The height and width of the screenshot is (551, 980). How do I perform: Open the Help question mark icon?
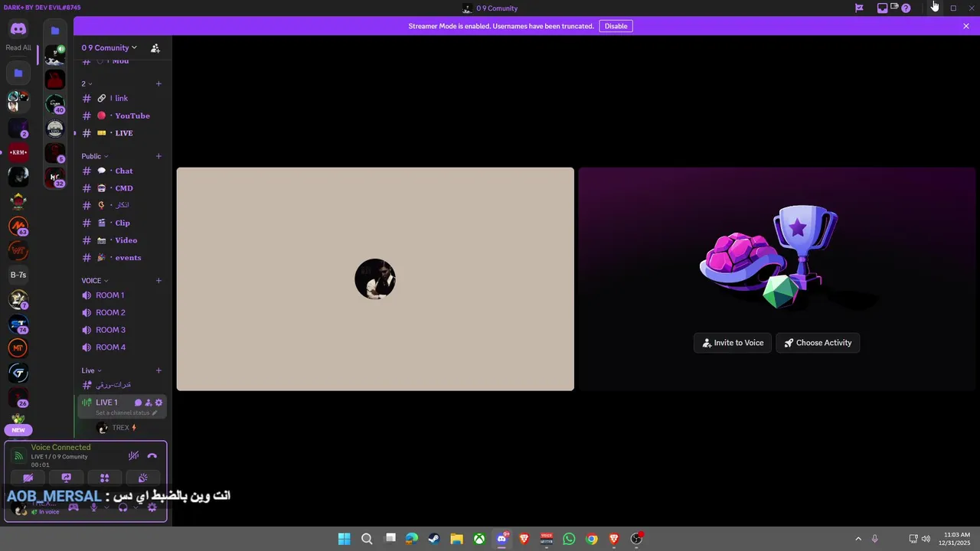pyautogui.click(x=906, y=8)
